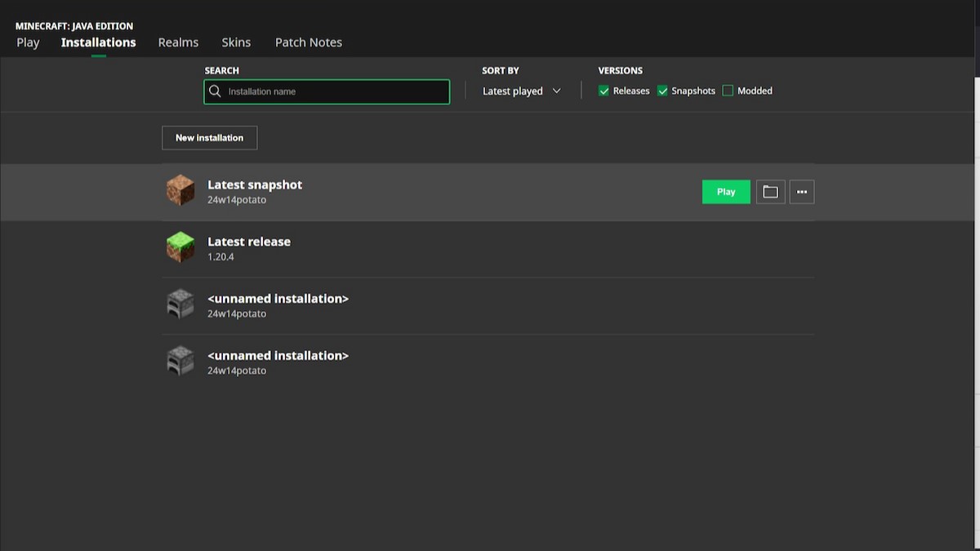980x551 pixels.
Task: Open the three-dots more options menu
Action: click(x=801, y=192)
